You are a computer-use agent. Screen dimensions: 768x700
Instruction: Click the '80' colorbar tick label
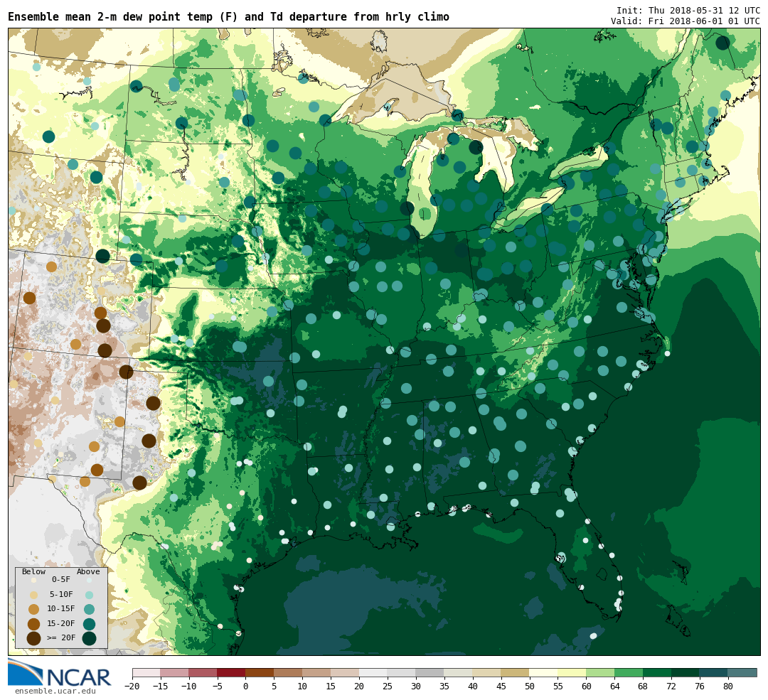(728, 686)
